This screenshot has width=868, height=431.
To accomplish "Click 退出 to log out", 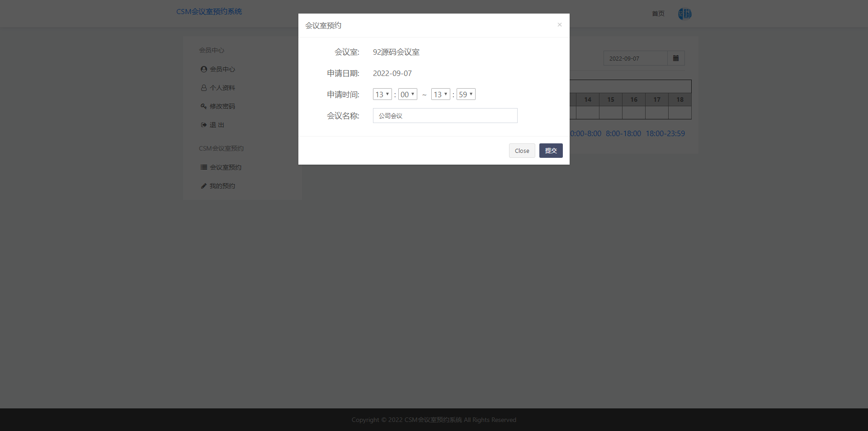I will click(x=217, y=125).
